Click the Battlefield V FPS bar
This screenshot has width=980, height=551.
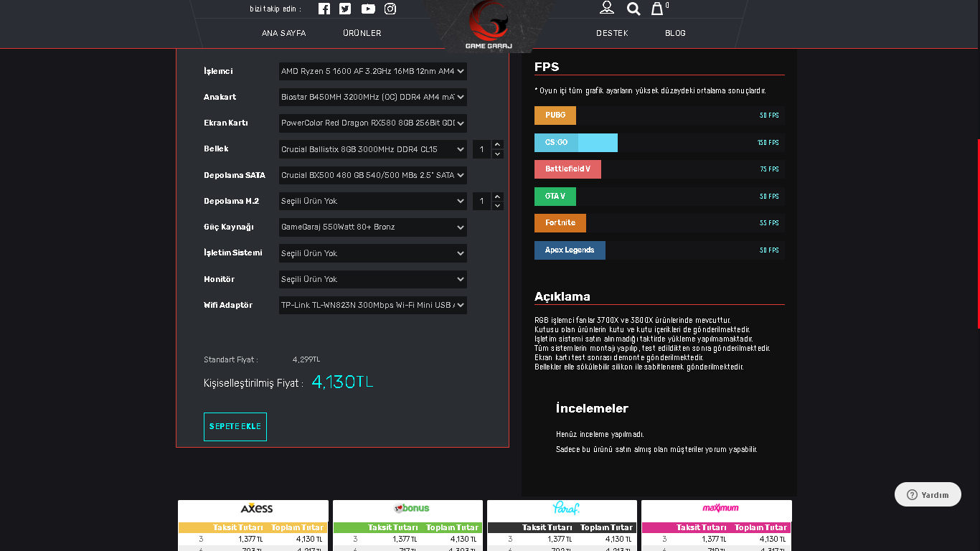point(659,169)
